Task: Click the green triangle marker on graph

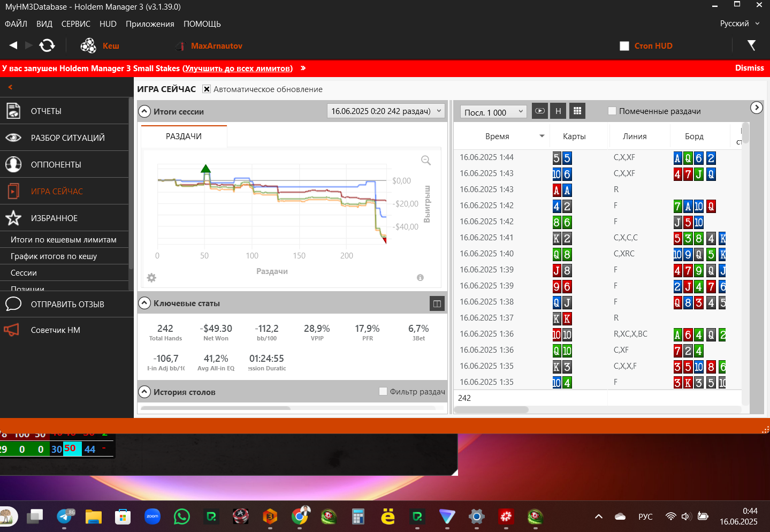Action: (205, 169)
